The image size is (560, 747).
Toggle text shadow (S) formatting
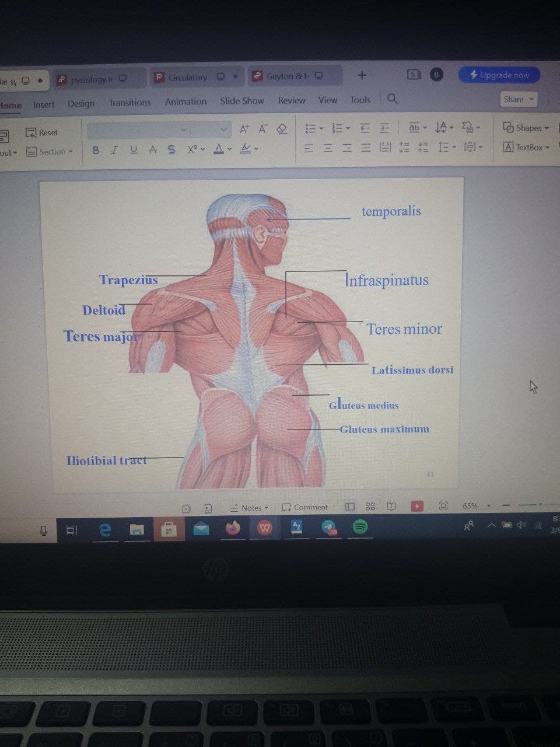pyautogui.click(x=171, y=150)
